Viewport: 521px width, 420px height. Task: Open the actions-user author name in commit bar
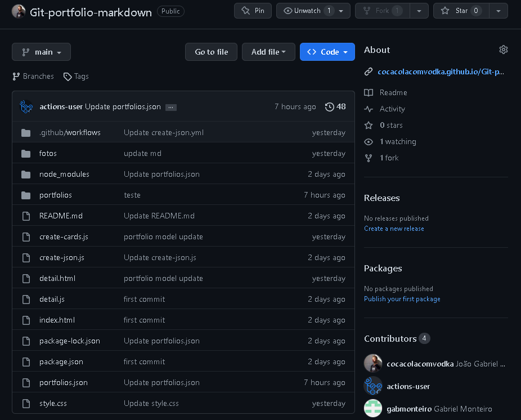click(x=61, y=107)
